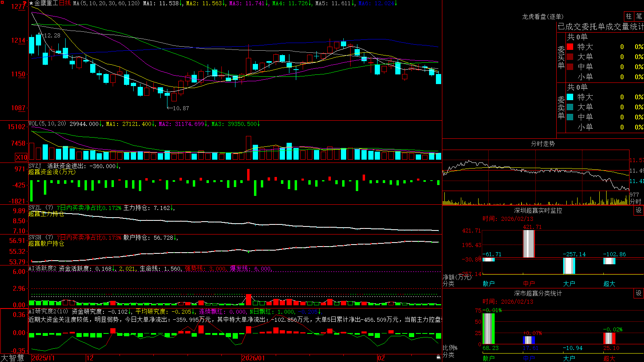Change the 日线 period label
This screenshot has width=644, height=362.
pyautogui.click(x=65, y=3)
